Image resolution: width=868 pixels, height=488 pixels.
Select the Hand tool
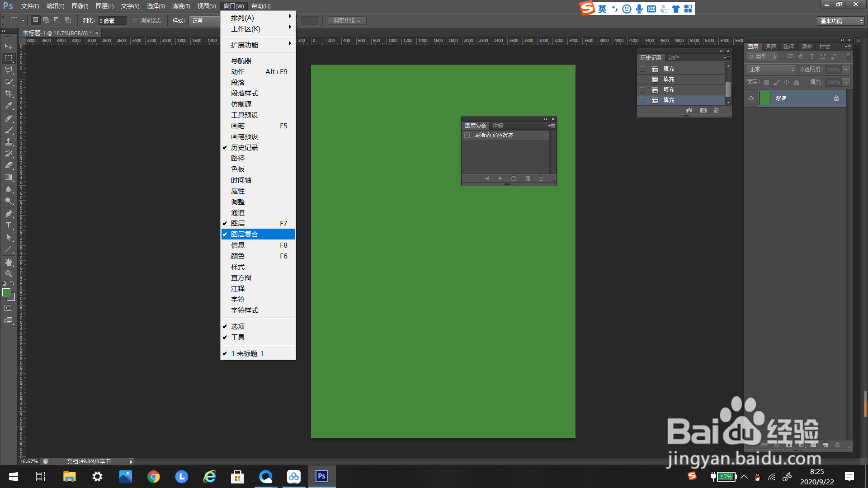pos(9,262)
